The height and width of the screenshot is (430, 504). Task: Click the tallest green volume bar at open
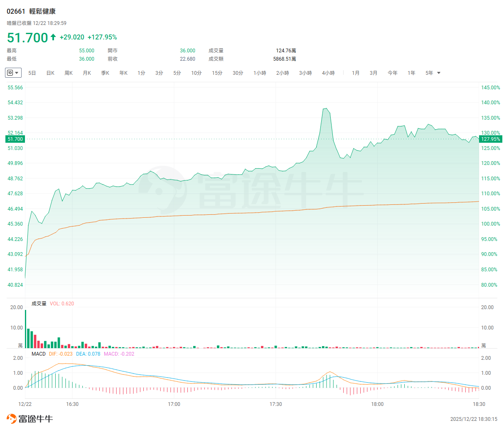(x=25, y=329)
